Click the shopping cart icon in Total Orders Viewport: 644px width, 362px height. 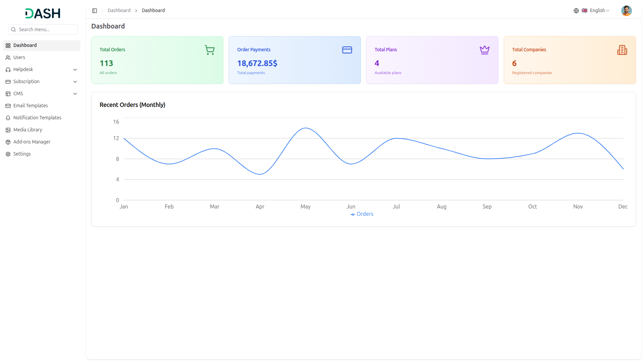coord(210,50)
